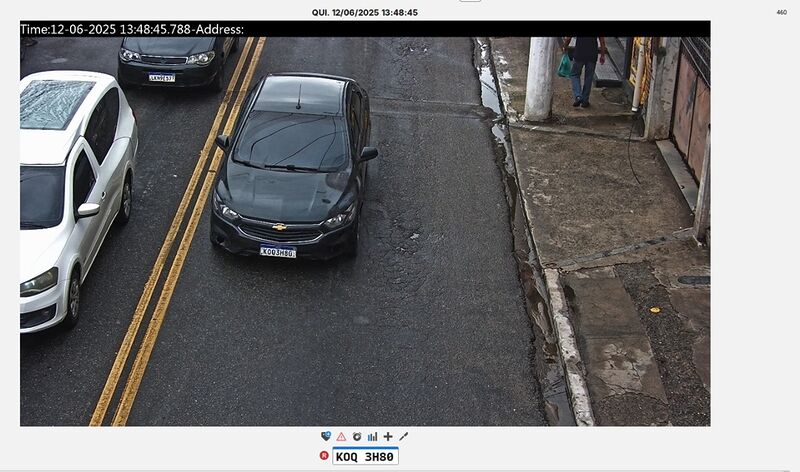Viewport: 800px width, 472px height.
Task: Click the alarm clock icon
Action: 357,437
